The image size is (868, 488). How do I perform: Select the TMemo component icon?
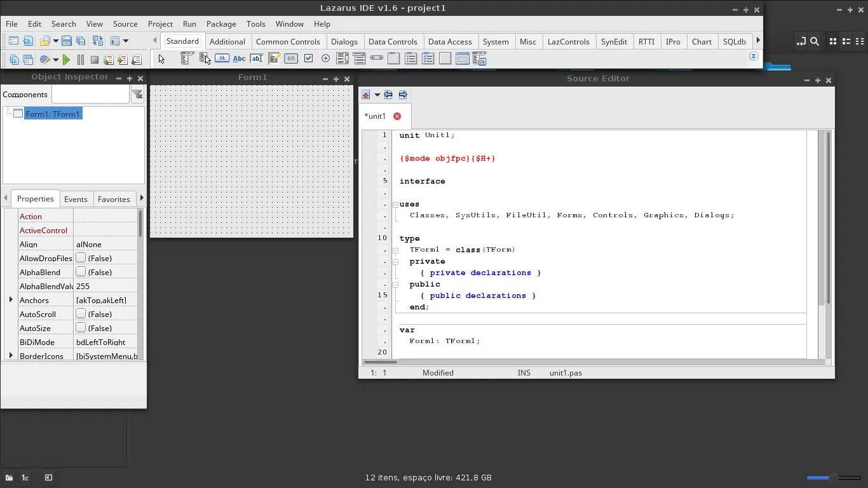coord(274,58)
